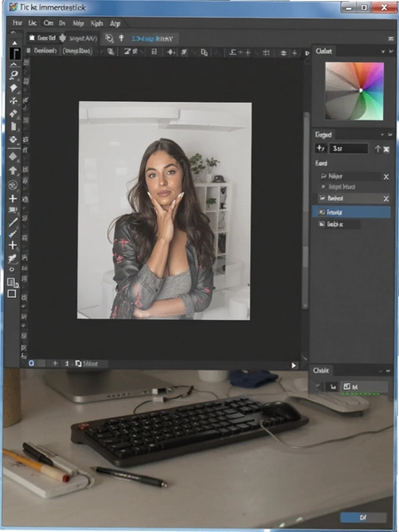Choose the diagonal line tool in left toolbar
Viewport: 399px width, 532px height.
pyautogui.click(x=13, y=223)
